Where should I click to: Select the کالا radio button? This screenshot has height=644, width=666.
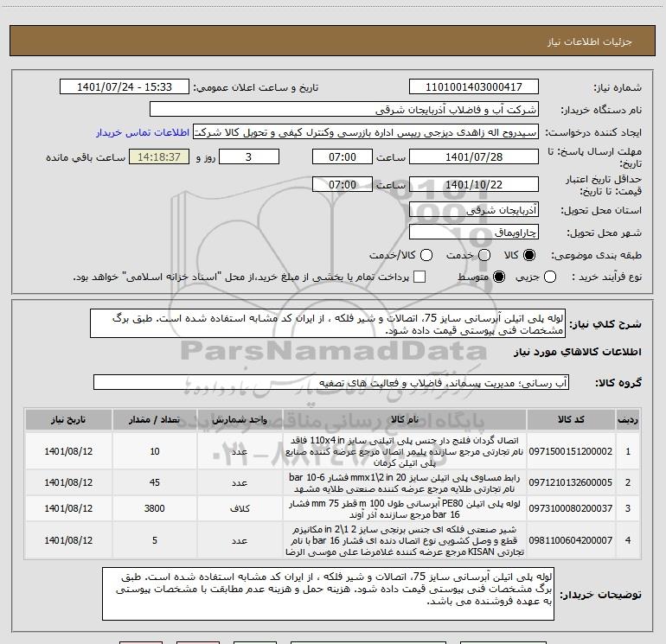point(529,255)
